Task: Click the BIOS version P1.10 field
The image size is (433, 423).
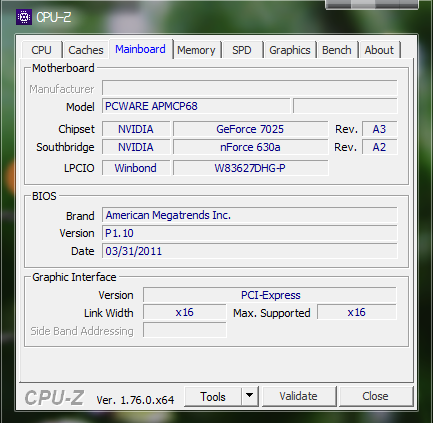Action: [250, 233]
